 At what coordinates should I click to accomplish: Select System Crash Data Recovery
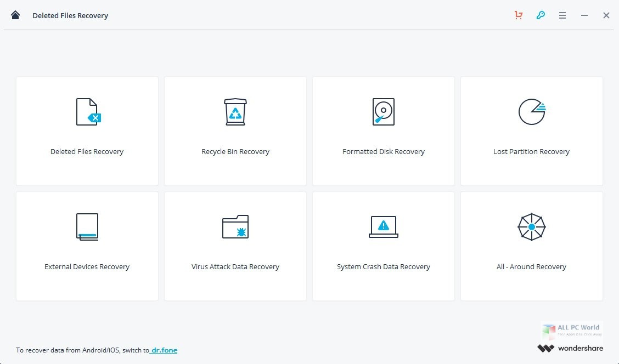coord(383,246)
